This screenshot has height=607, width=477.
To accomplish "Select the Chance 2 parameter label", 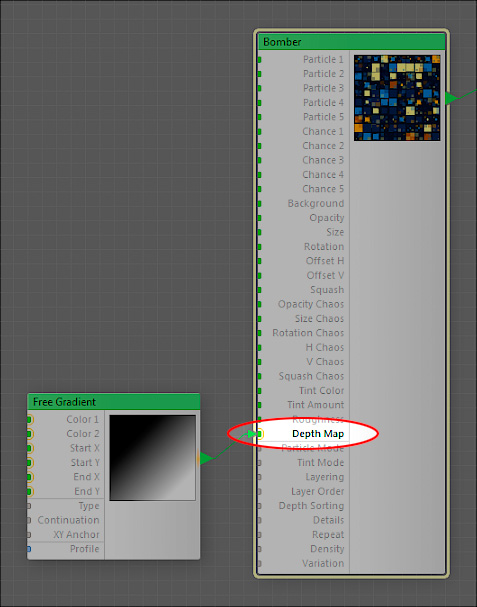I will pyautogui.click(x=323, y=146).
